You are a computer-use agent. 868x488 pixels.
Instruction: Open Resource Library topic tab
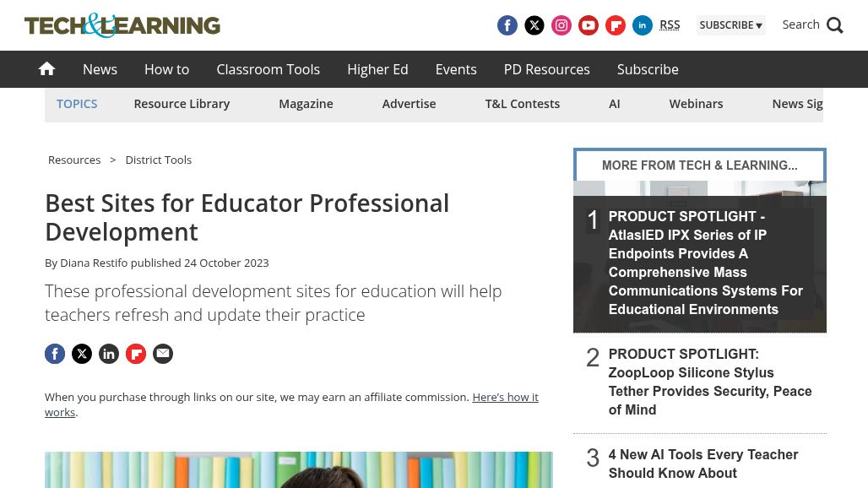pyautogui.click(x=182, y=104)
